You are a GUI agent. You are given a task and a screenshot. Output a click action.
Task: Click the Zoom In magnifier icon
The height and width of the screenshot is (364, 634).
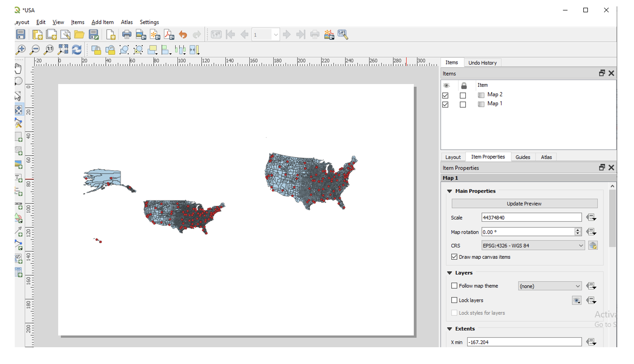point(20,50)
